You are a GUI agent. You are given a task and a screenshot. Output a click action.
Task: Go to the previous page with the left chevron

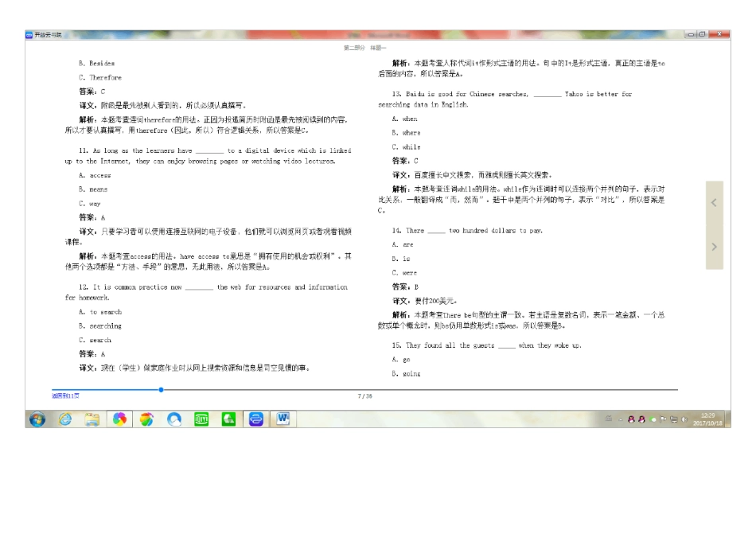pyautogui.click(x=714, y=203)
